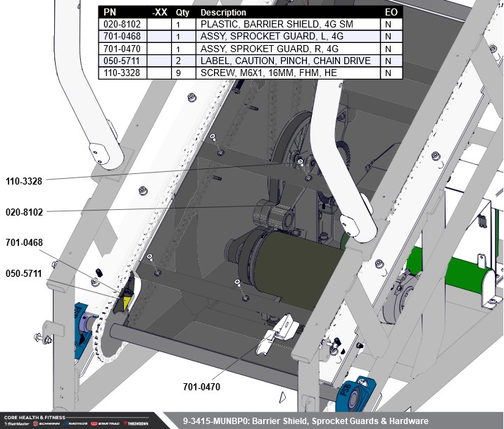Viewport: 504px width, 429px height.
Task: Select the Nautilus brand logo
Action: (x=75, y=424)
